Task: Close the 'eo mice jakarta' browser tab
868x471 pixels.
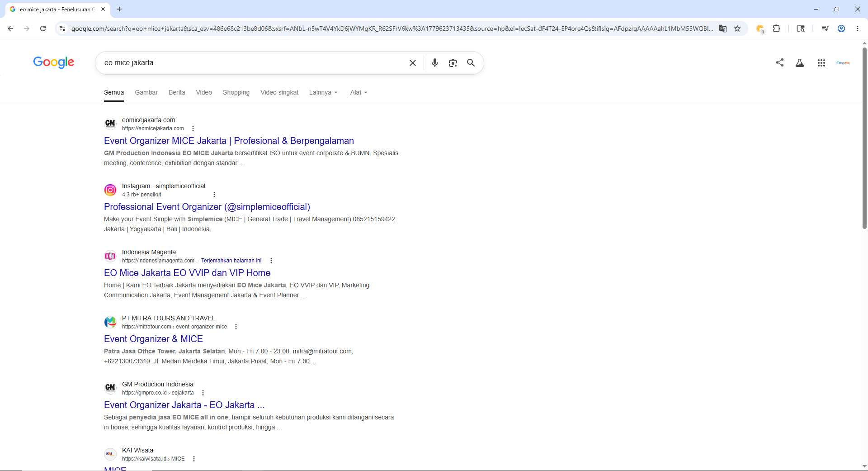Action: click(103, 9)
